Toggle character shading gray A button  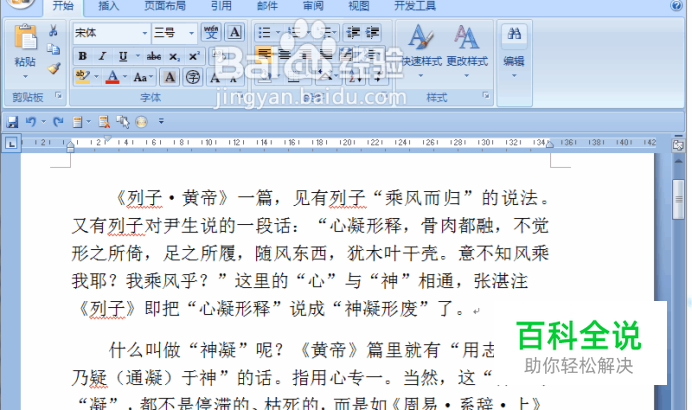tap(169, 77)
